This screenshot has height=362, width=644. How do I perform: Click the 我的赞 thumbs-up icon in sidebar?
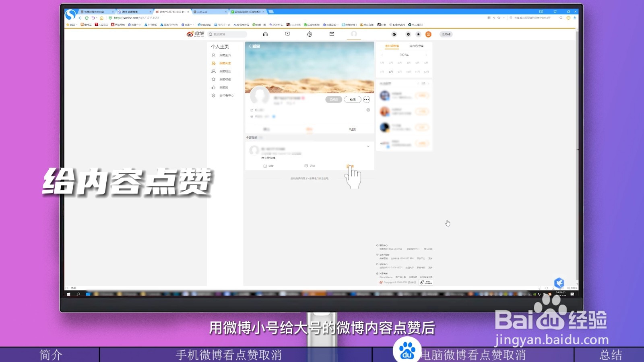[x=213, y=87]
